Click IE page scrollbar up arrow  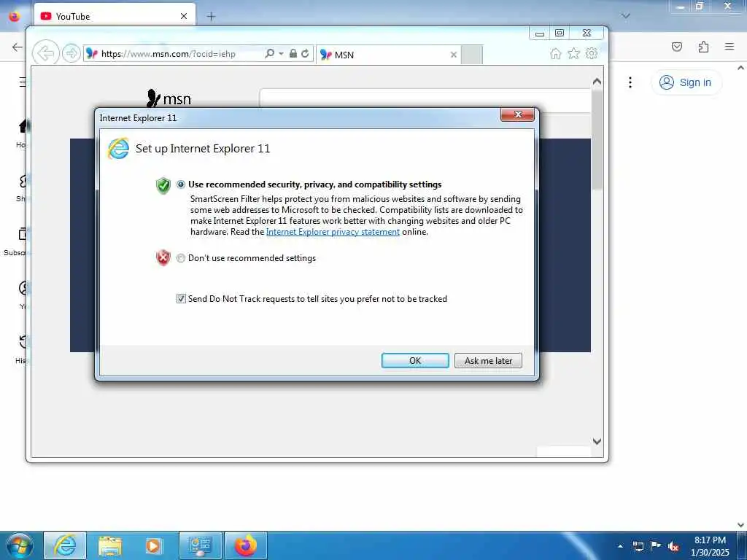pos(597,82)
